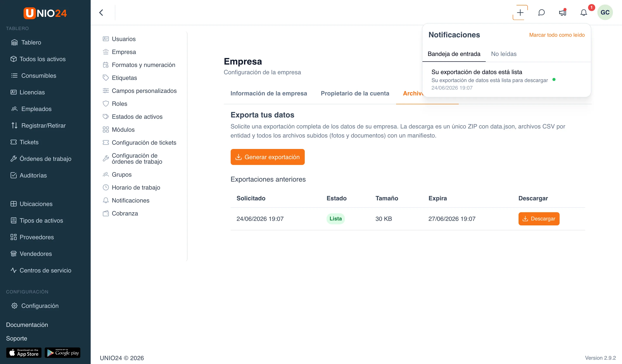Click the back arrow in the top bar
Image resolution: width=622 pixels, height=364 pixels.
101,13
